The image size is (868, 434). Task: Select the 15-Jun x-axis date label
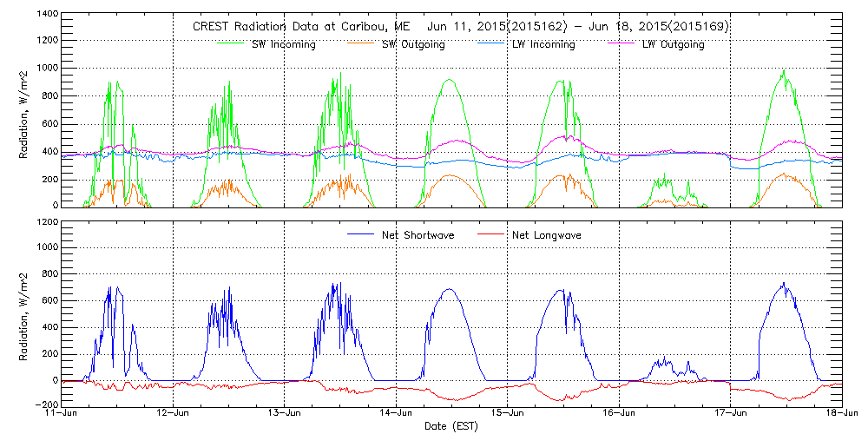(x=508, y=414)
